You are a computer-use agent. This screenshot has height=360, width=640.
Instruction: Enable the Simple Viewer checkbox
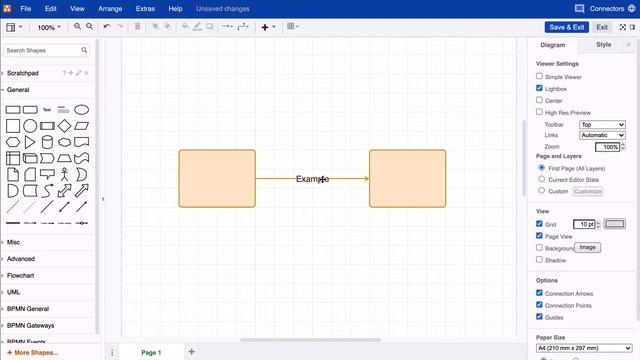(539, 76)
